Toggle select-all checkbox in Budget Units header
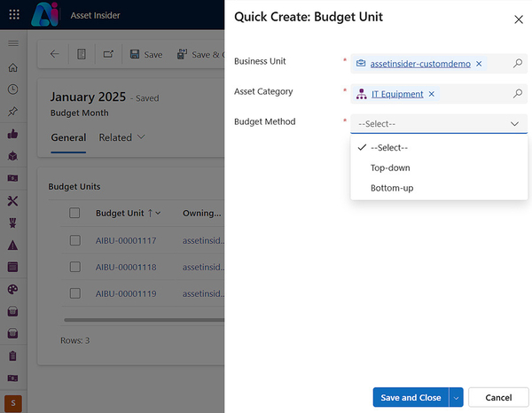The width and height of the screenshot is (532, 413). (x=75, y=213)
